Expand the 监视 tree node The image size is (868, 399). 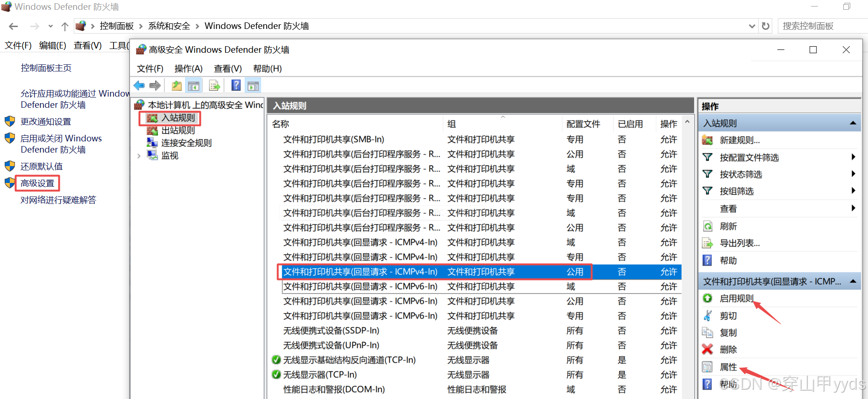tap(139, 156)
